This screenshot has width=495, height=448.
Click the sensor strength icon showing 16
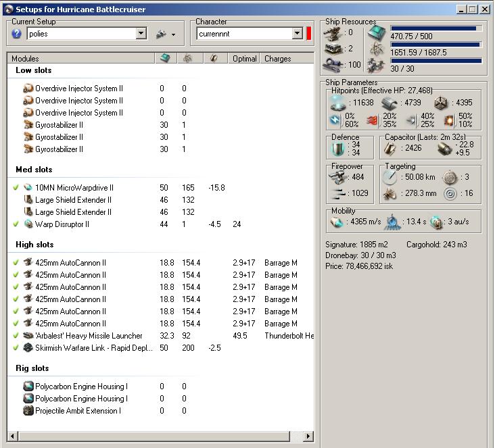pyautogui.click(x=450, y=194)
